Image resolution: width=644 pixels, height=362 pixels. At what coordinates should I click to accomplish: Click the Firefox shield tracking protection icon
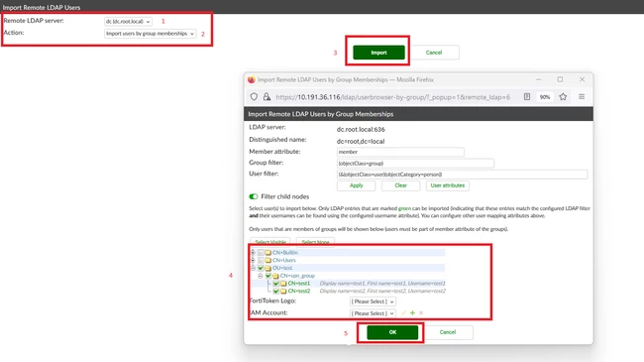click(x=254, y=96)
